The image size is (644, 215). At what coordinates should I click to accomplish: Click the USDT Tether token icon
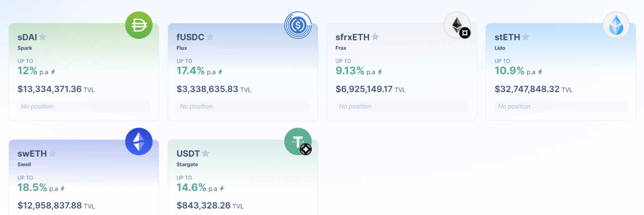coord(298,141)
